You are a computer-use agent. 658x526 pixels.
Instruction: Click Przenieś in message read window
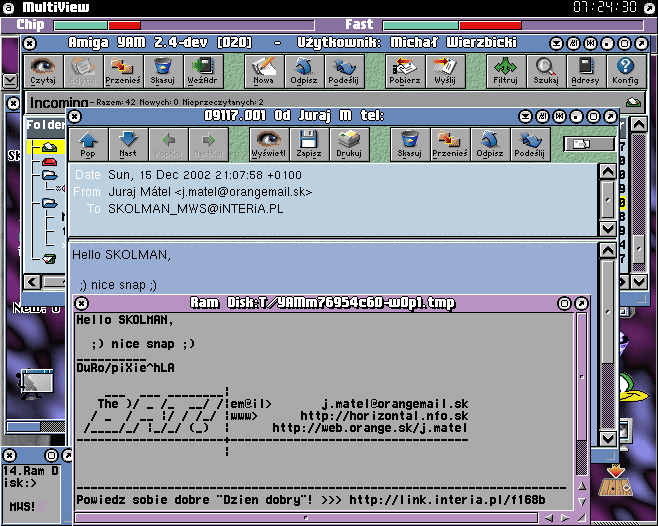[449, 144]
